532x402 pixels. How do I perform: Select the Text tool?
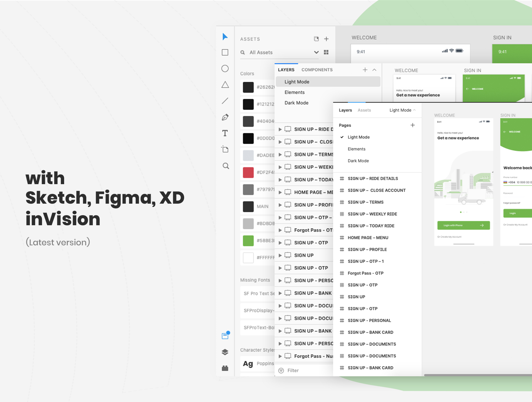tap(225, 133)
